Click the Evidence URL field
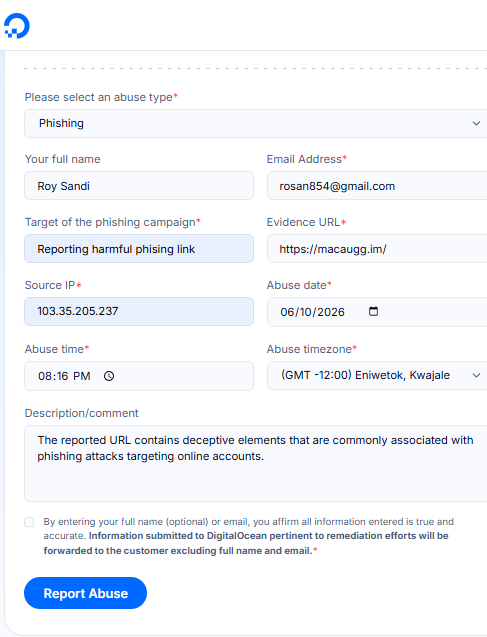This screenshot has height=637, width=487. pos(377,249)
